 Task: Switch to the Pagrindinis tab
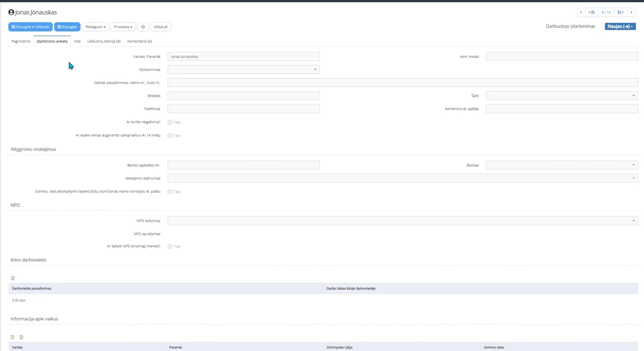21,41
